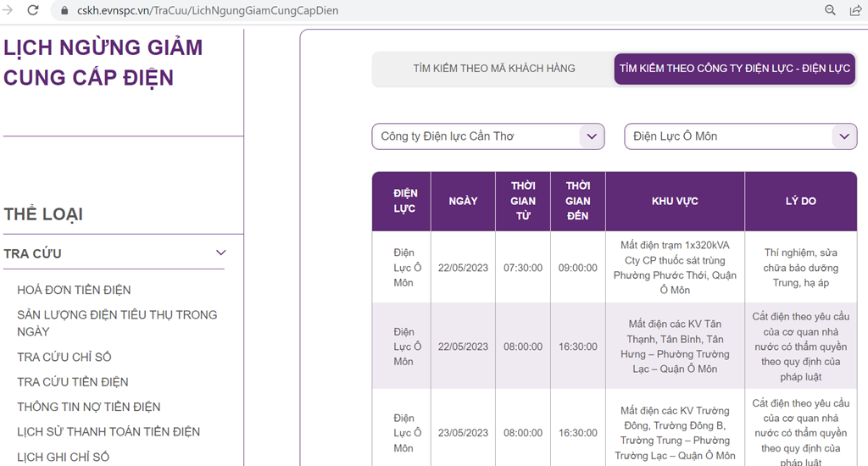The width and height of the screenshot is (868, 466).
Task: Click the KHU VỰC column header
Action: pyautogui.click(x=675, y=202)
